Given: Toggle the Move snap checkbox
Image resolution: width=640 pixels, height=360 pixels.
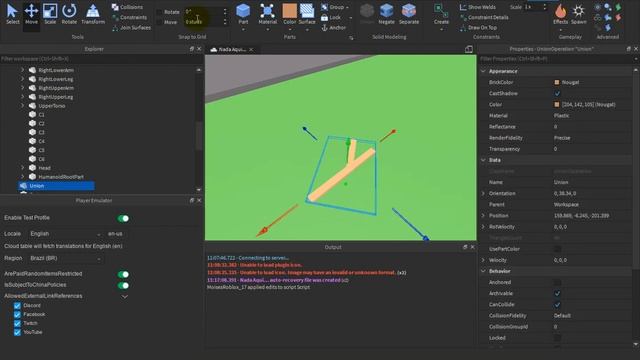Looking at the screenshot, I should click(159, 22).
